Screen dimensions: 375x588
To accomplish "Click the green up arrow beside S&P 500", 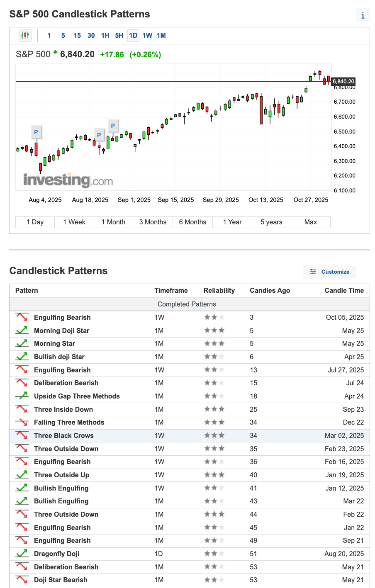I will click(55, 52).
